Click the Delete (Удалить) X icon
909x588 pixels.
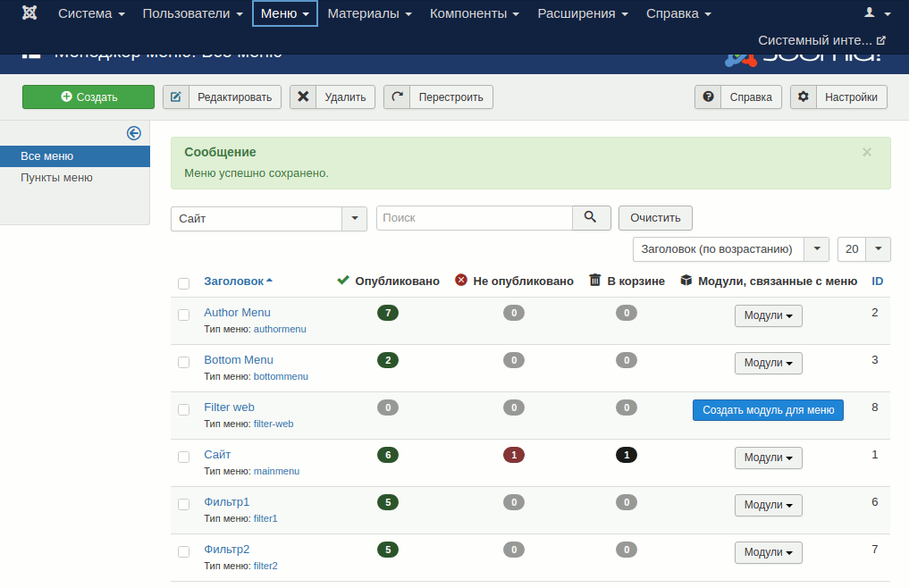303,97
